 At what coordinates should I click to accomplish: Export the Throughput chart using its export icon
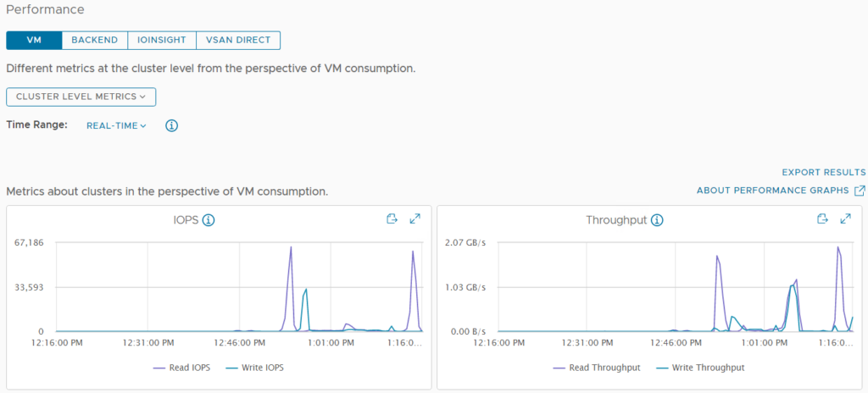(822, 219)
